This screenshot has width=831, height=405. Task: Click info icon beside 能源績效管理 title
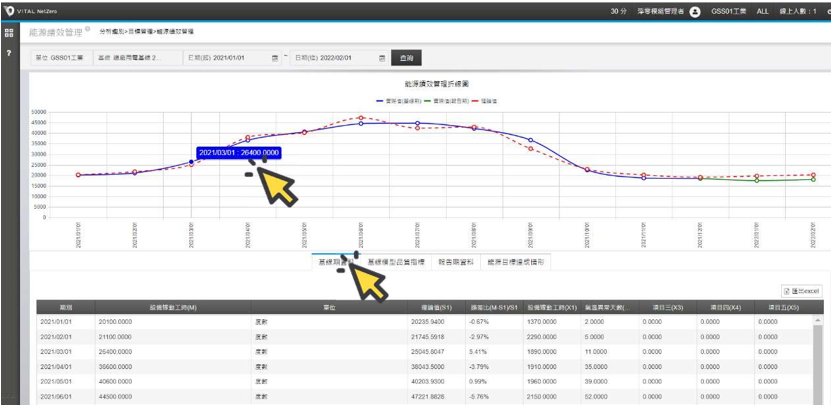pyautogui.click(x=87, y=29)
